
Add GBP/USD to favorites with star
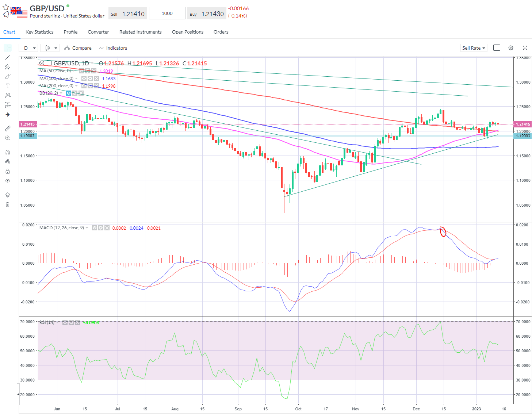tap(6, 7)
